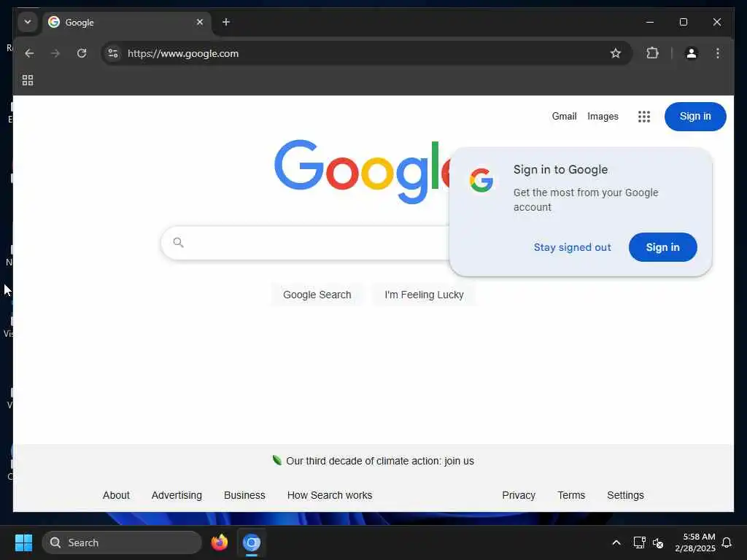The image size is (747, 560).
Task: Go forward to the next page
Action: [x=55, y=53]
